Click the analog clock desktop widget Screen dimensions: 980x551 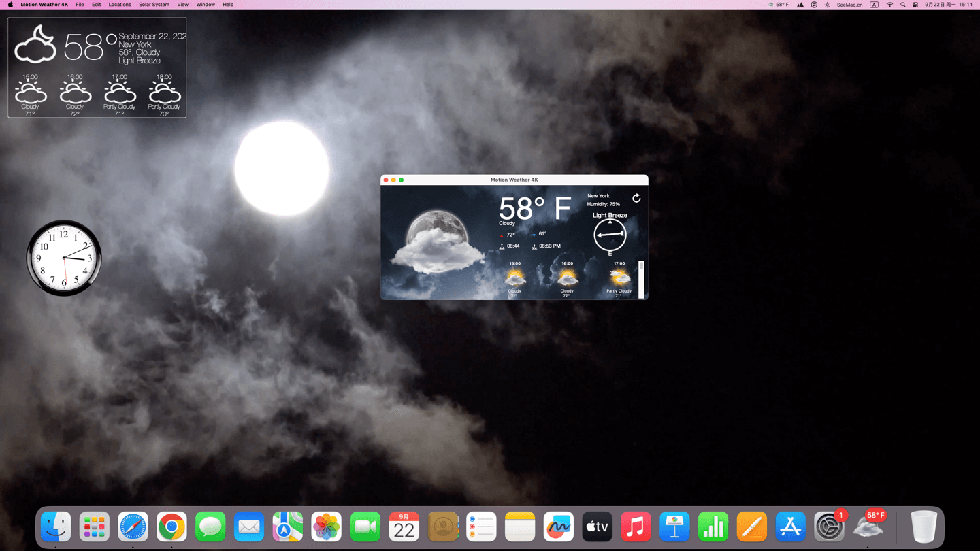click(64, 258)
